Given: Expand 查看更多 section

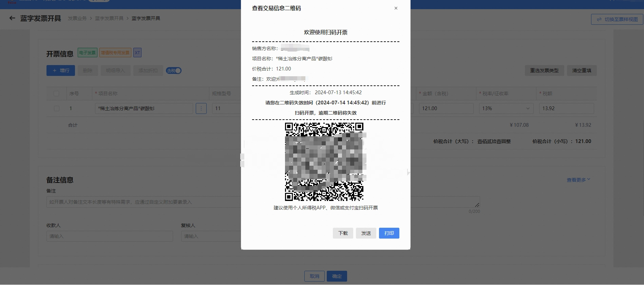Looking at the screenshot, I should click(x=579, y=180).
